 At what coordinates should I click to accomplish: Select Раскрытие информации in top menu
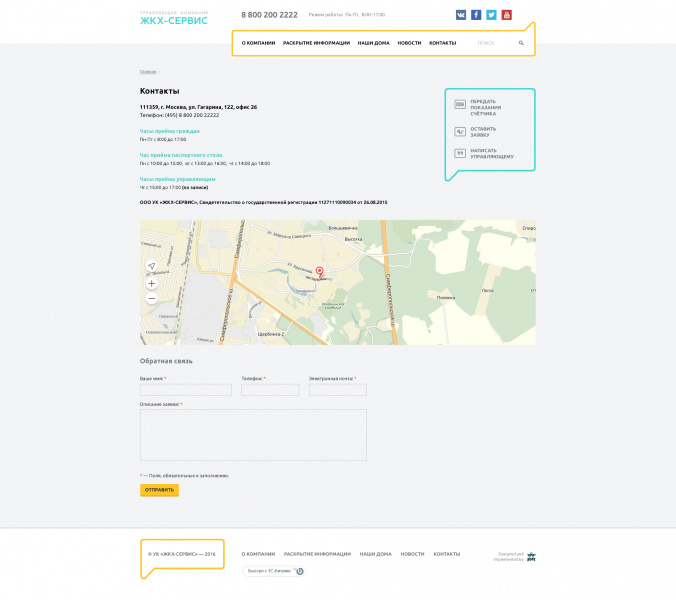[x=316, y=43]
